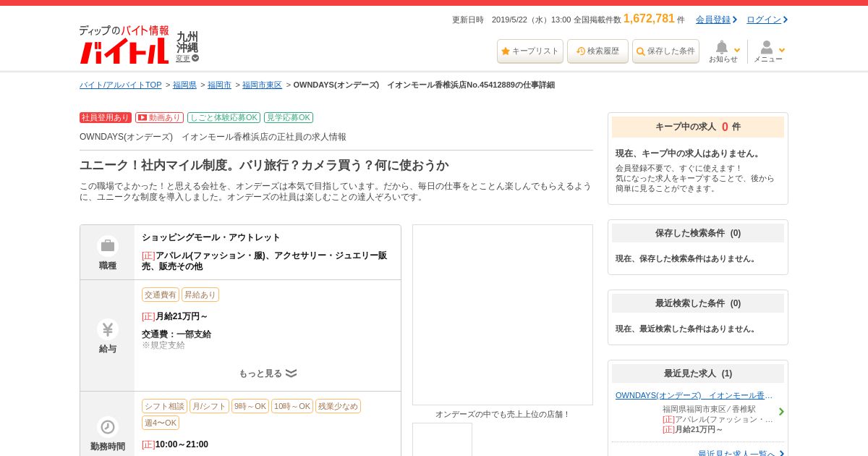Click the バイトル site logo
Image resolution: width=868 pixels, height=456 pixels.
tap(124, 44)
